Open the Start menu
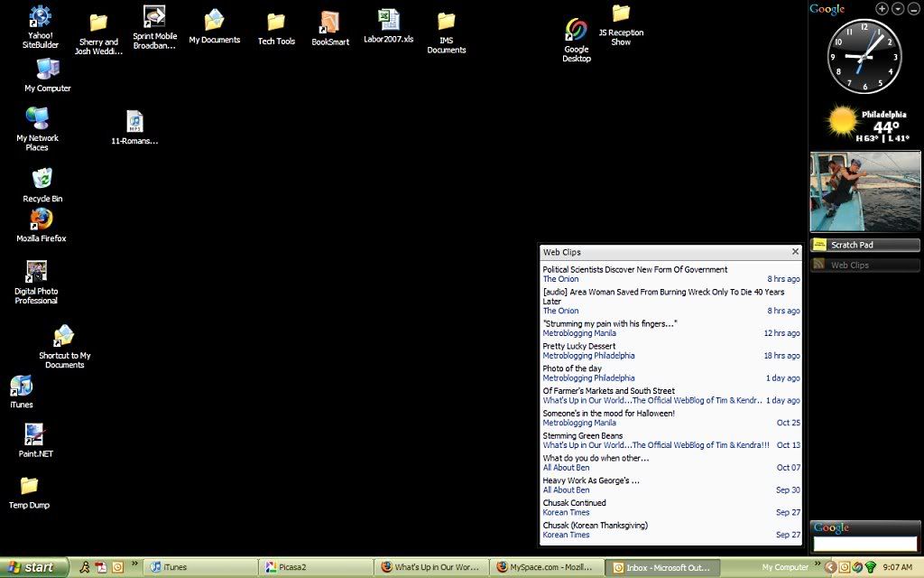The height and width of the screenshot is (578, 924). click(33, 567)
